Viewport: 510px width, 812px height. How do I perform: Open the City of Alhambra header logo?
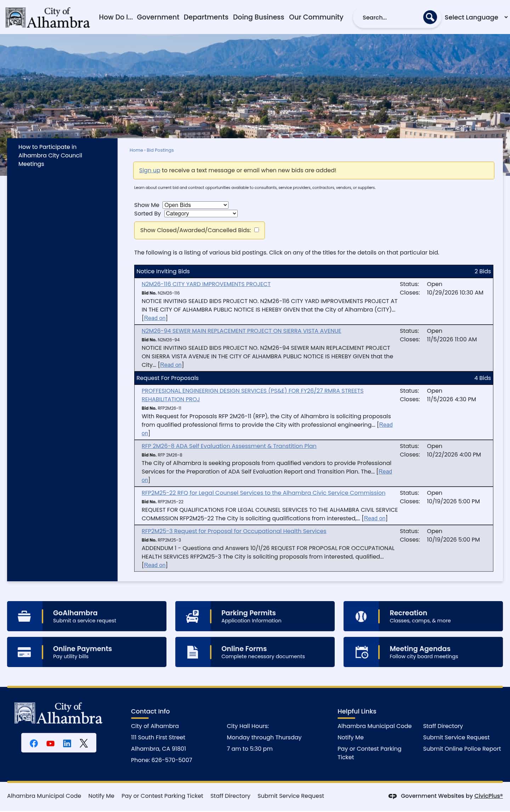(x=48, y=17)
